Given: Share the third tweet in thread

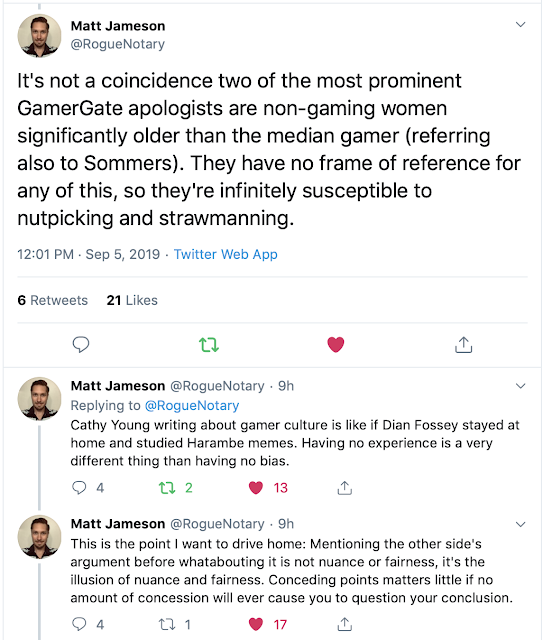Looking at the screenshot, I should (x=345, y=624).
